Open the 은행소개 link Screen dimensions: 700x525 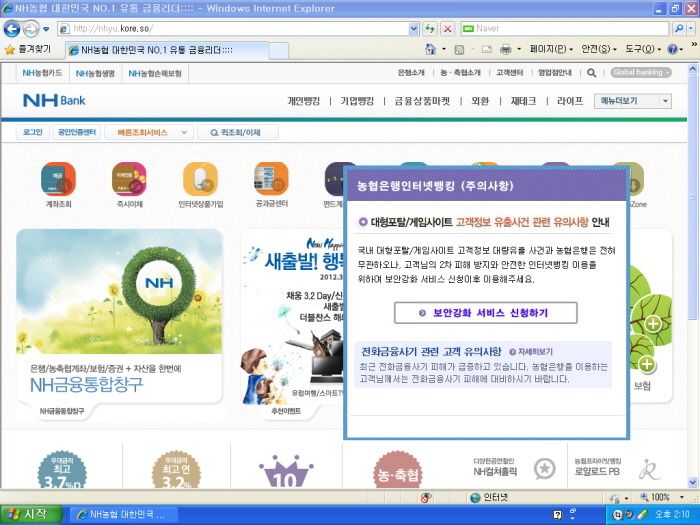tap(411, 73)
